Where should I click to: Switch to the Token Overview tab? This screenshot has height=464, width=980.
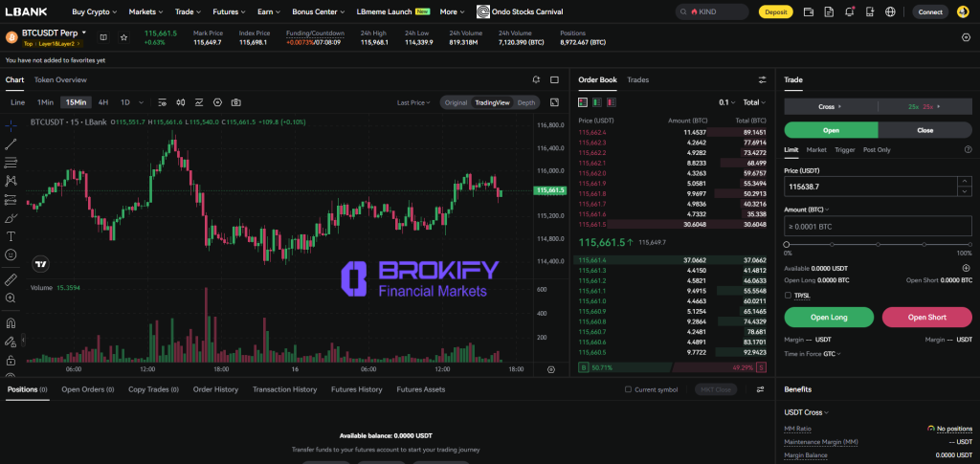pos(60,80)
